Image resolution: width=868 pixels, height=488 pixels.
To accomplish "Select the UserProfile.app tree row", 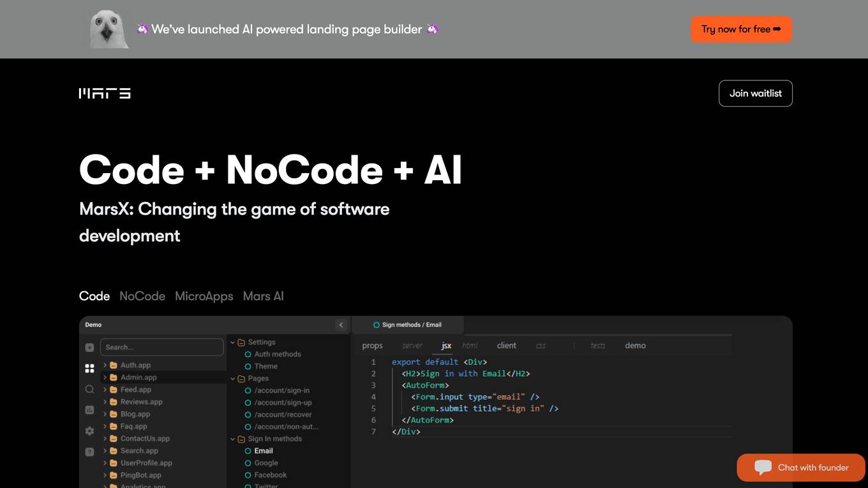I will click(x=163, y=463).
